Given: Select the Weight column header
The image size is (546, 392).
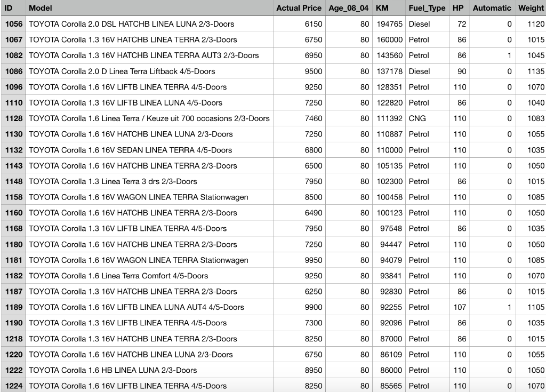Looking at the screenshot, I should click(x=531, y=8).
